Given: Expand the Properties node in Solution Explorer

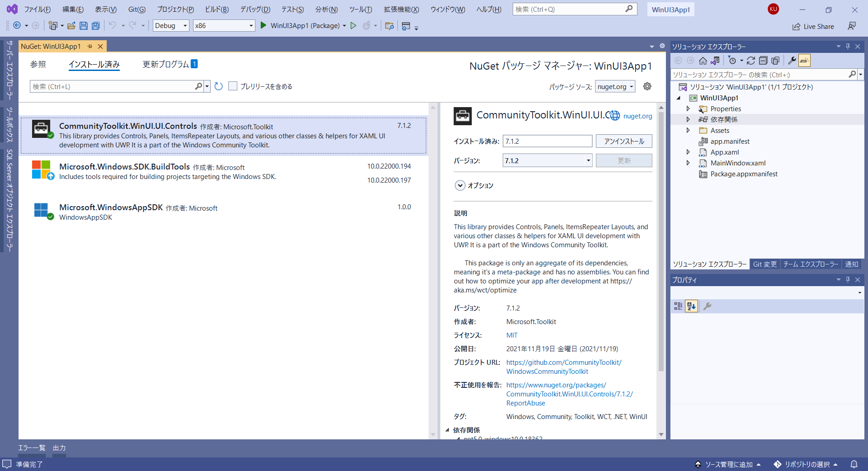Looking at the screenshot, I should click(x=688, y=108).
